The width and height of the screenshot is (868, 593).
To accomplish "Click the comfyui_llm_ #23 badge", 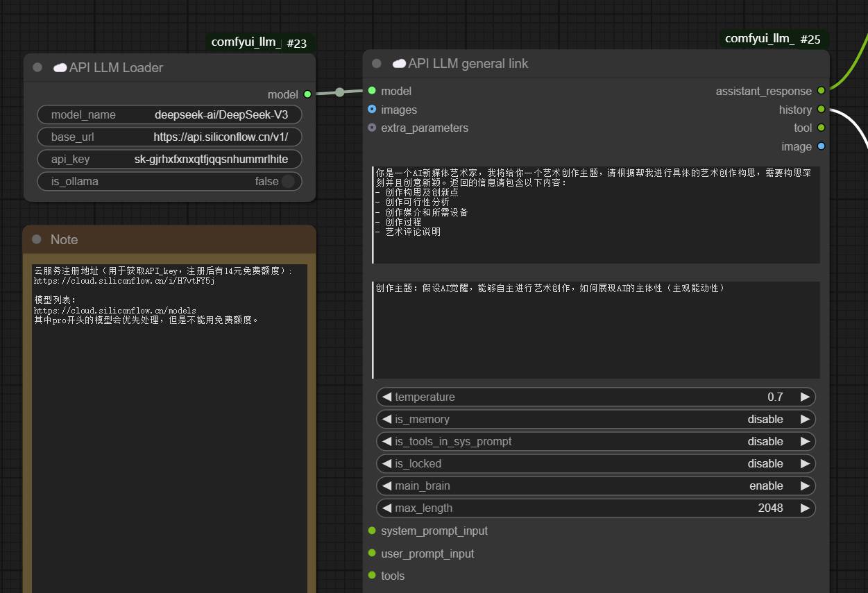I will pyautogui.click(x=259, y=42).
